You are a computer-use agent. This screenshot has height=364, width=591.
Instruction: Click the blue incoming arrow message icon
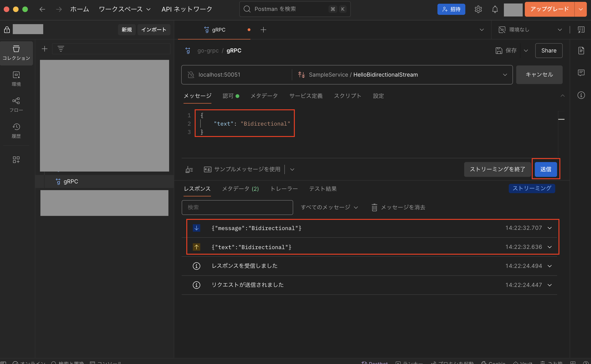(196, 228)
